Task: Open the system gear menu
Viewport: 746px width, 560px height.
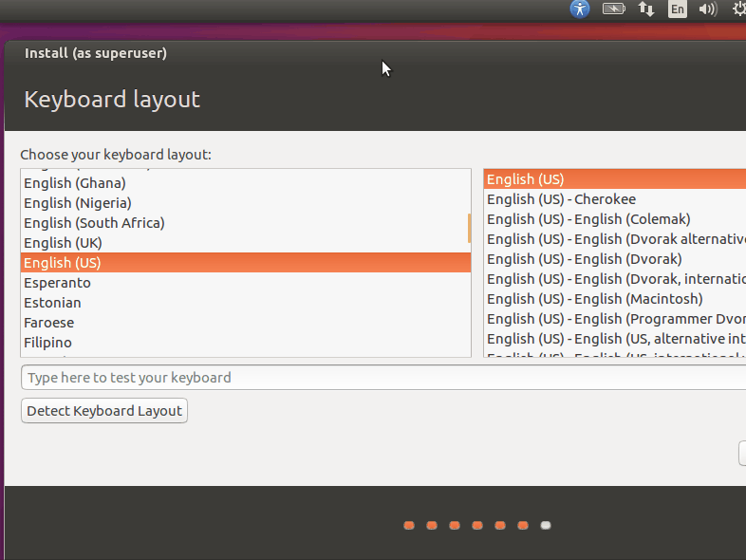Action: pyautogui.click(x=738, y=9)
